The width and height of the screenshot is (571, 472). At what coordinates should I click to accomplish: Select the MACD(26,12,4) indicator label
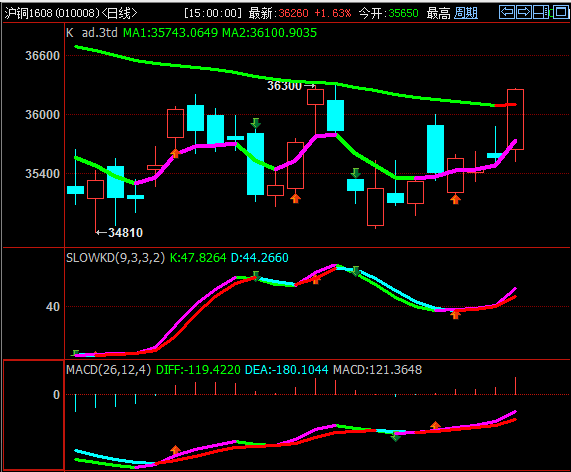[x=108, y=370]
